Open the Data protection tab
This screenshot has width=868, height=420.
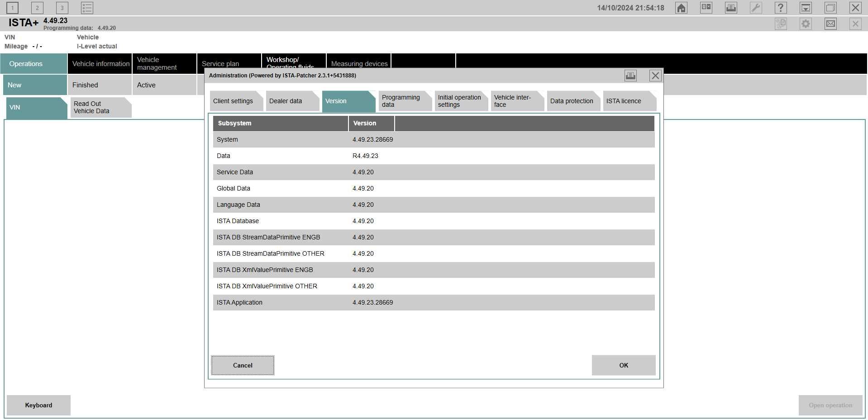pos(573,101)
